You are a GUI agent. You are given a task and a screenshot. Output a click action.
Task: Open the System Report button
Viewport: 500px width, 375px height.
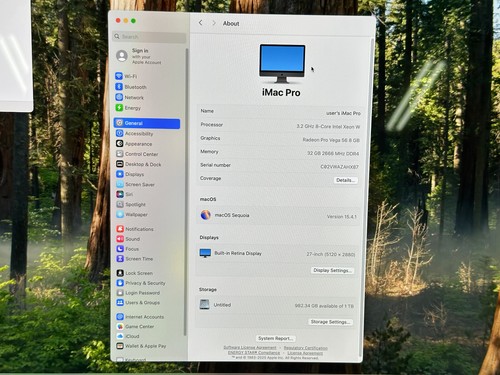[x=276, y=338]
